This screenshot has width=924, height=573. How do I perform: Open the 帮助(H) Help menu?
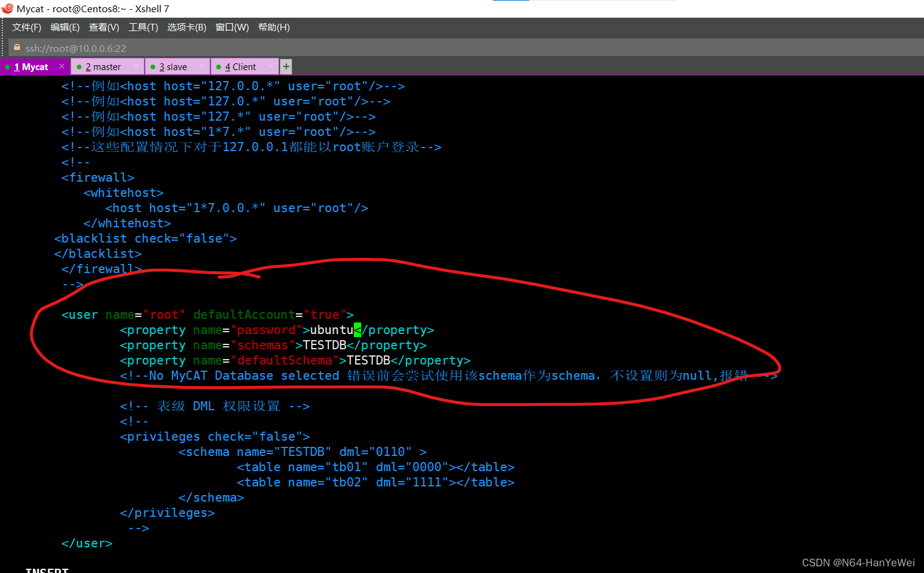click(273, 27)
